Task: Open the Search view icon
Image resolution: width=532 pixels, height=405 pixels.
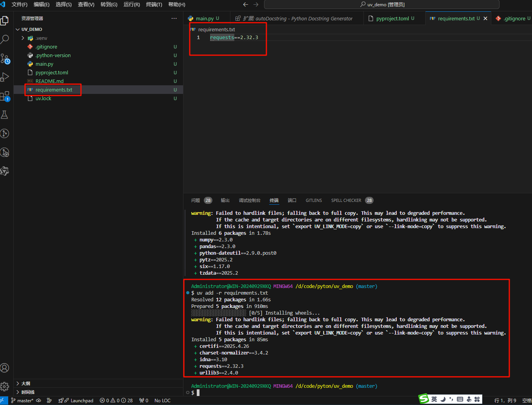Action: point(5,39)
